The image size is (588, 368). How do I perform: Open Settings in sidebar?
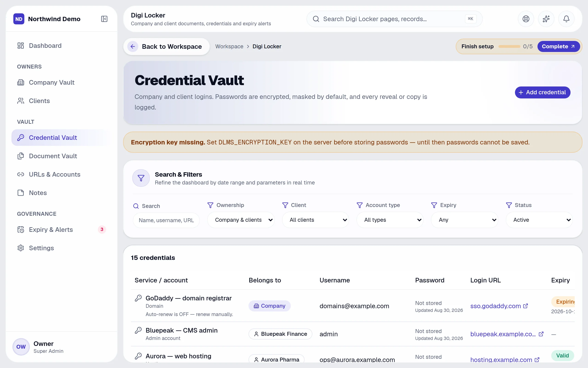point(61,248)
